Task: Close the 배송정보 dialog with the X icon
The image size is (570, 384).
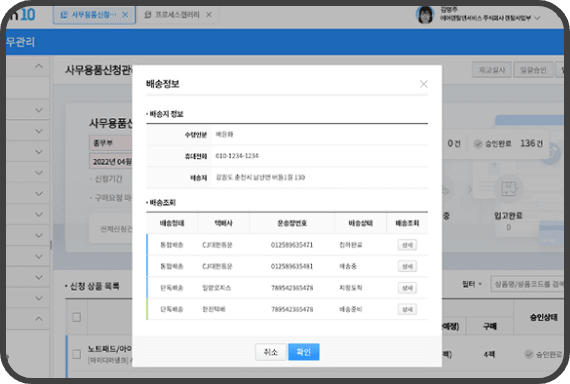Action: coord(424,84)
